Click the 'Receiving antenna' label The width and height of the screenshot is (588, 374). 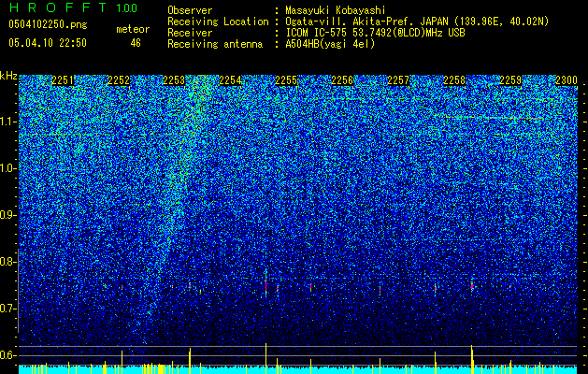point(215,44)
